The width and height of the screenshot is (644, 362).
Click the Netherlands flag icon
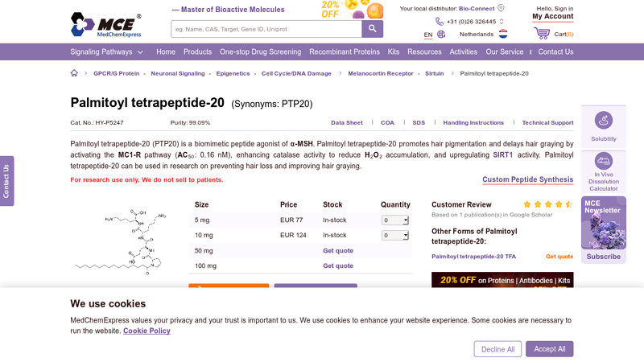click(503, 34)
